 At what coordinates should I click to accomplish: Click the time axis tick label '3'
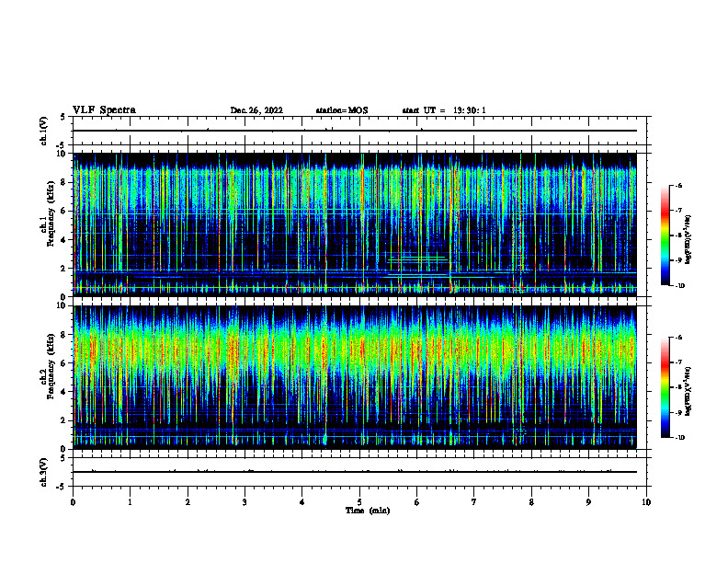245,502
